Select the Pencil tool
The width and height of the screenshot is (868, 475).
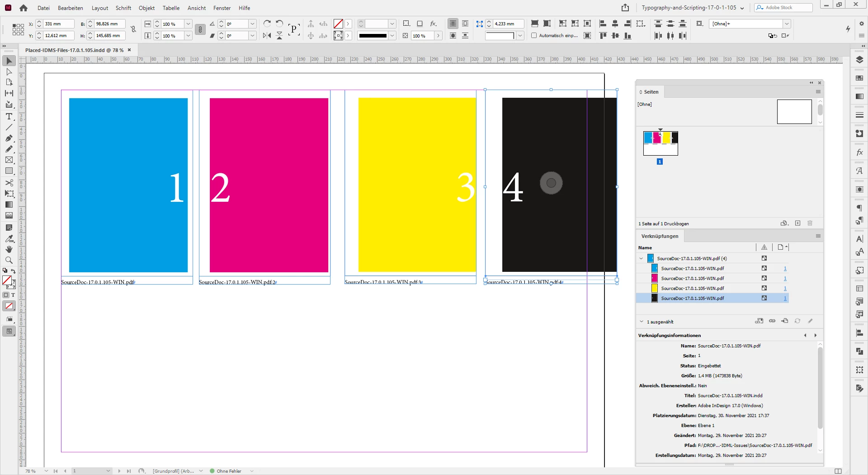point(9,149)
